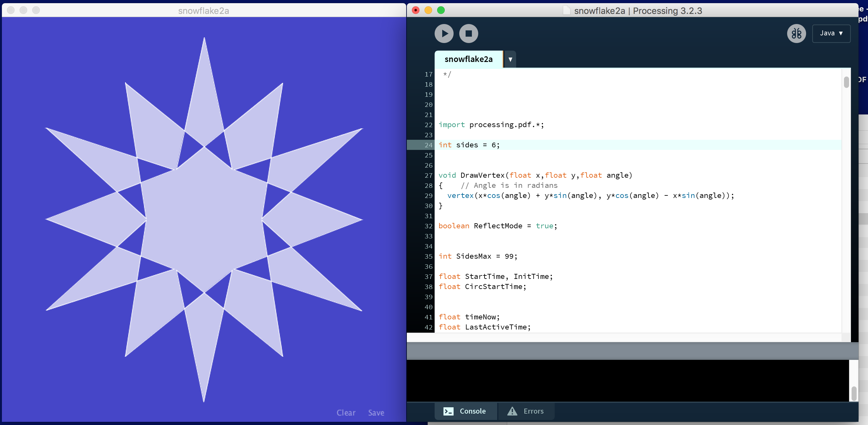This screenshot has width=868, height=425.
Task: Click the '// Angle is in radians' comment
Action: pos(509,186)
